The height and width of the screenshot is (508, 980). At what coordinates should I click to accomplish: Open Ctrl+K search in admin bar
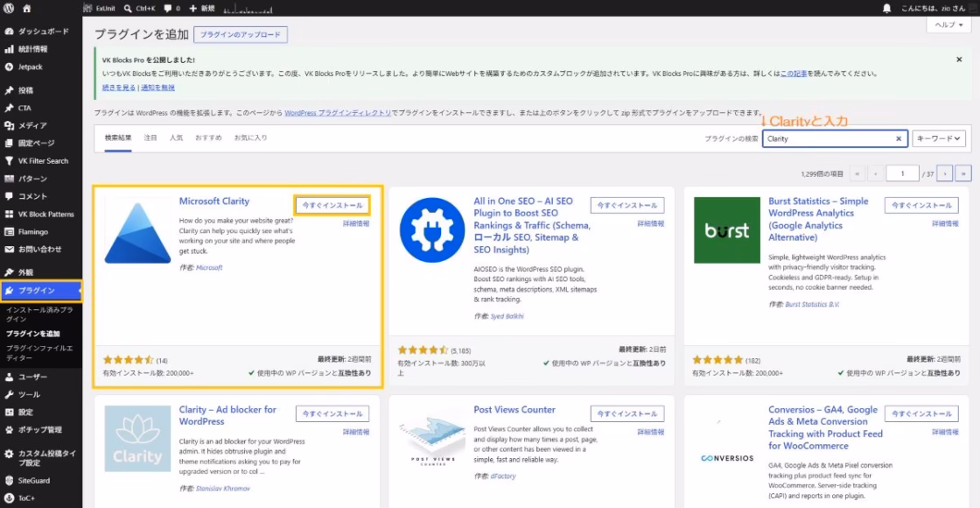pyautogui.click(x=139, y=8)
